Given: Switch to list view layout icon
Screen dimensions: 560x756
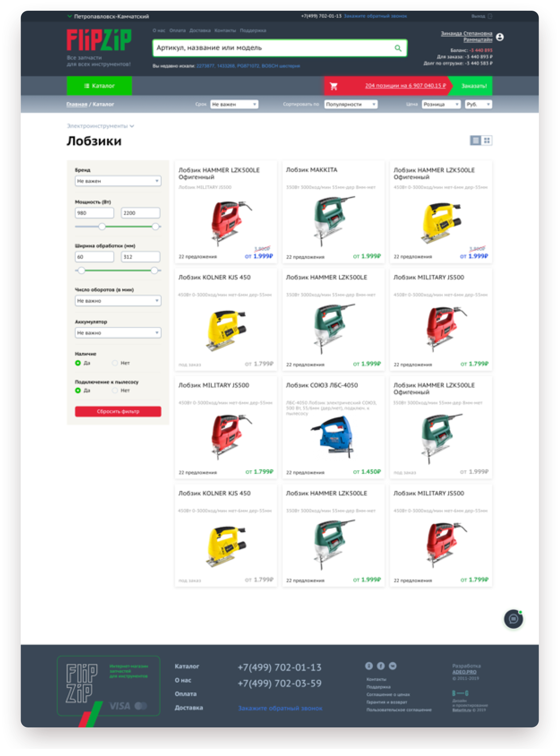Looking at the screenshot, I should click(x=476, y=140).
